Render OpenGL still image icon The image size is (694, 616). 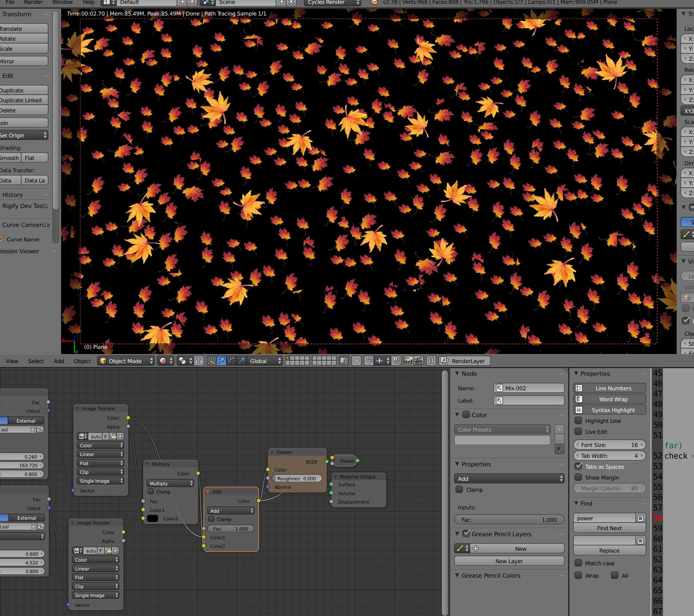[409, 361]
